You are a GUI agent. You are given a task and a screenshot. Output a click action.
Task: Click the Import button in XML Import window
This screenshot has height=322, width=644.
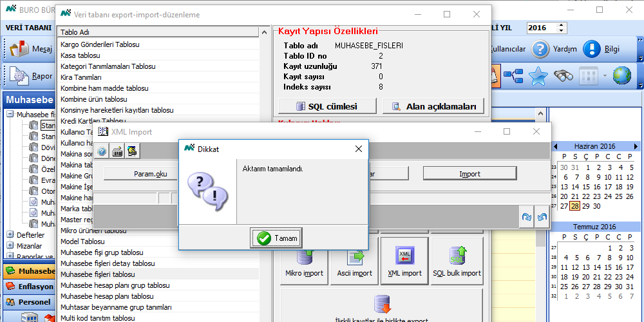click(470, 173)
